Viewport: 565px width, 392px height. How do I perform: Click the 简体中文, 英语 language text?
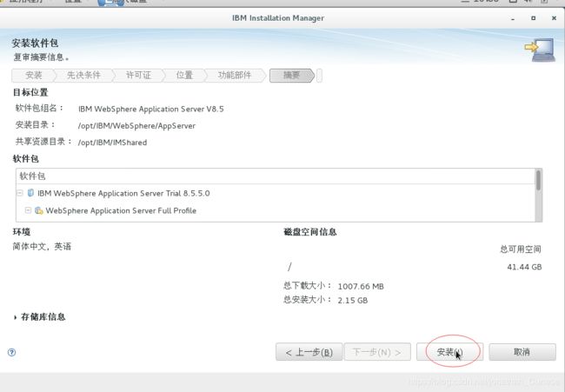[42, 247]
